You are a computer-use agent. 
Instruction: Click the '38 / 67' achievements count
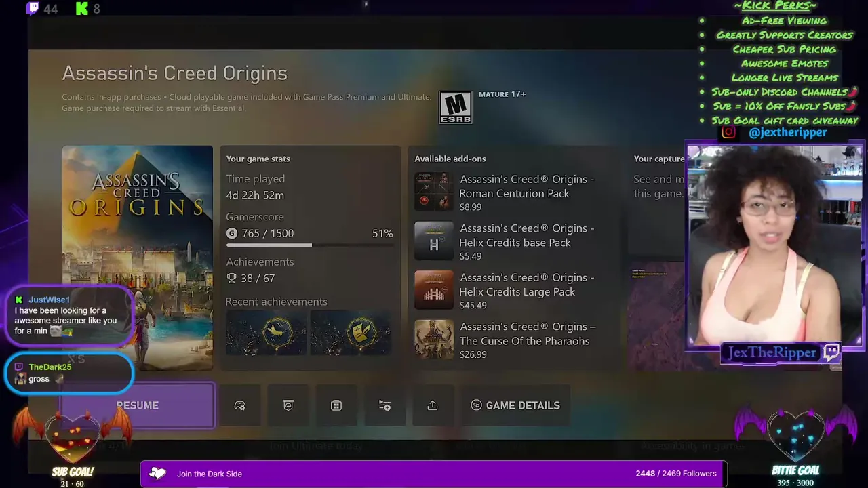click(258, 278)
